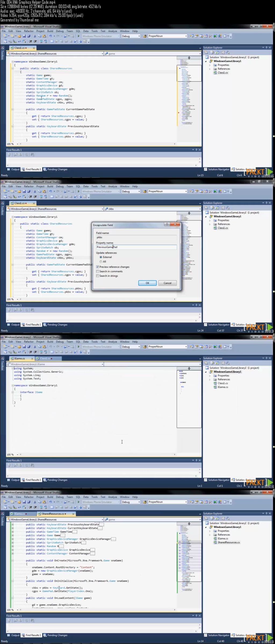This screenshot has height=644, width=275.
Task: Click View Class Diagram icon in top frame
Action: (228, 53)
